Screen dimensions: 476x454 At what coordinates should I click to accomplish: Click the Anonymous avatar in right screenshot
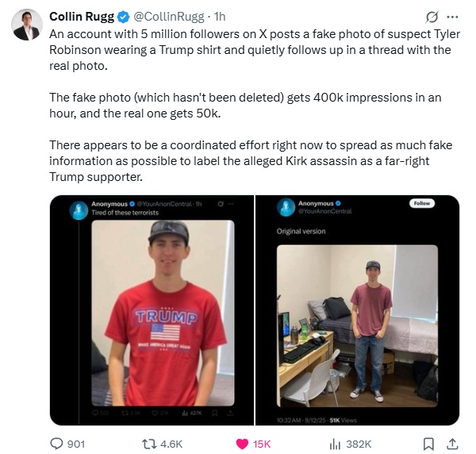point(286,207)
